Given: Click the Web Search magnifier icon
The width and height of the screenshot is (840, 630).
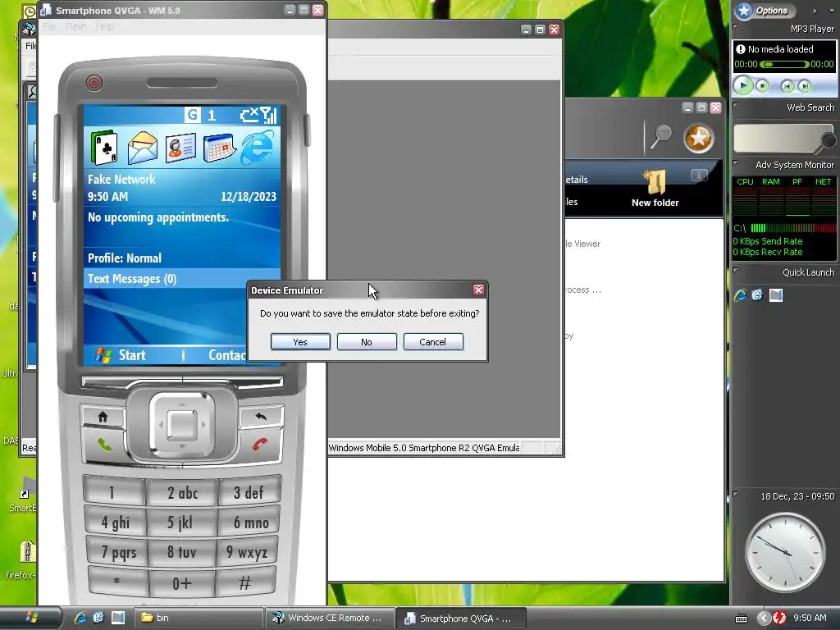Looking at the screenshot, I should coord(829,141).
